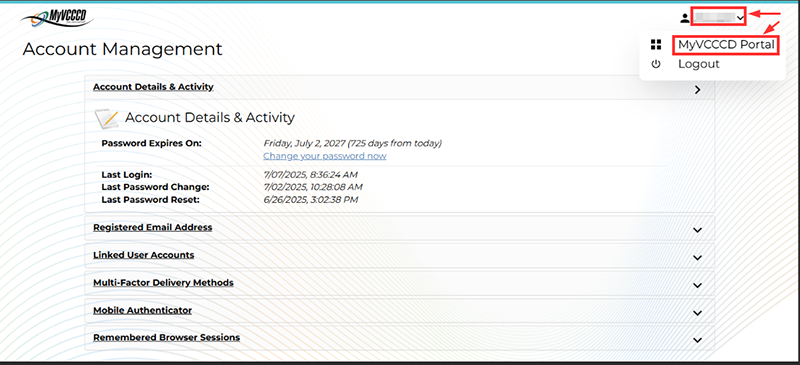This screenshot has height=365, width=800.
Task: Expand the Multi-Factor Delivery Methods chevron
Action: 697,285
